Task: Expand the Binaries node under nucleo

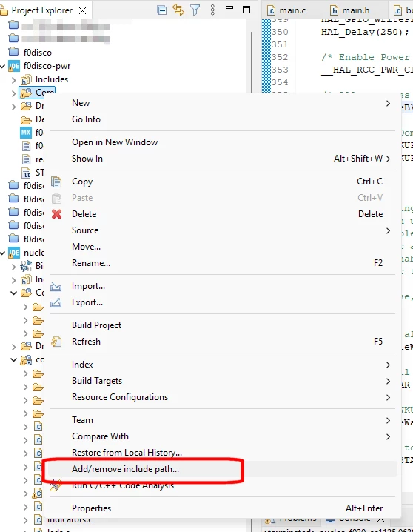Action: [x=13, y=267]
